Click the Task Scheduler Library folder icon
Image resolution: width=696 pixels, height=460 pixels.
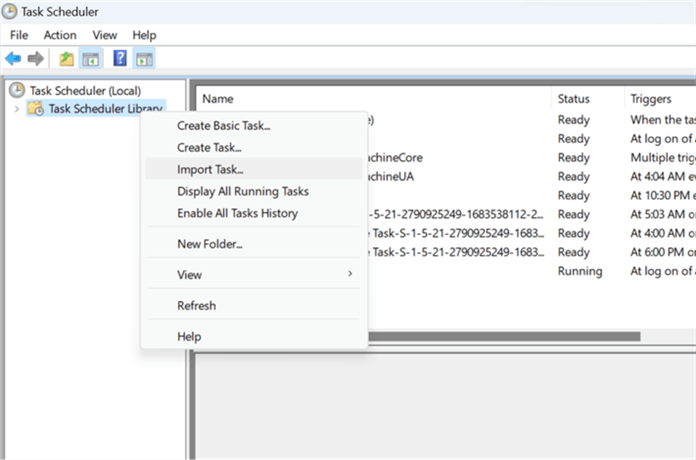pyautogui.click(x=35, y=108)
